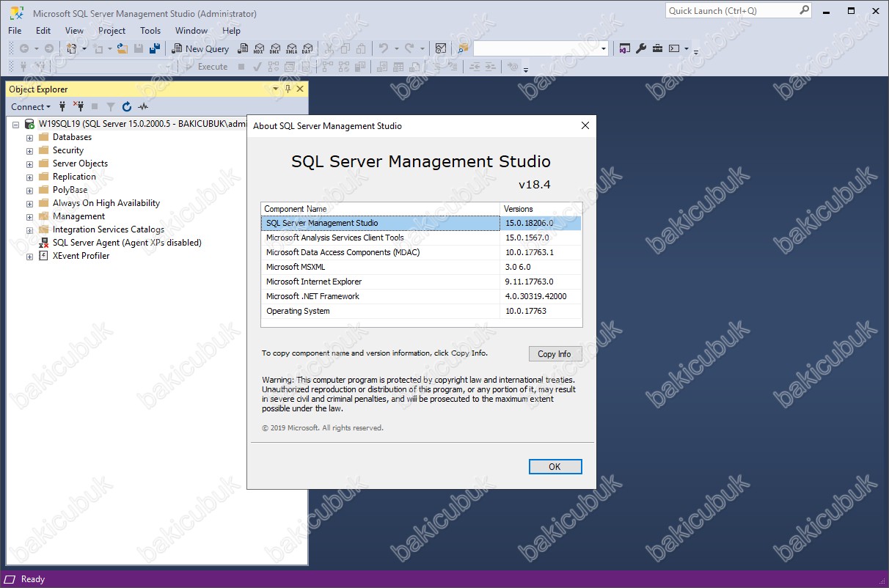
Task: Expand the XEvent Profiler node
Action: tap(30, 257)
